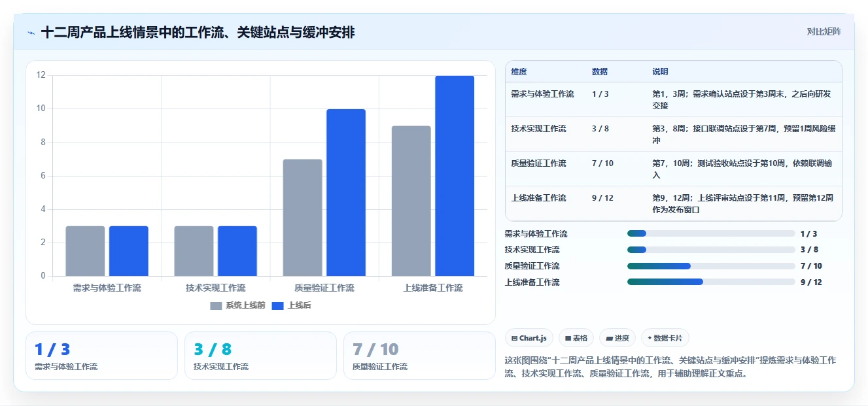The height and width of the screenshot is (406, 868).
Task: Select the 表格 tag chip
Action: [x=576, y=338]
